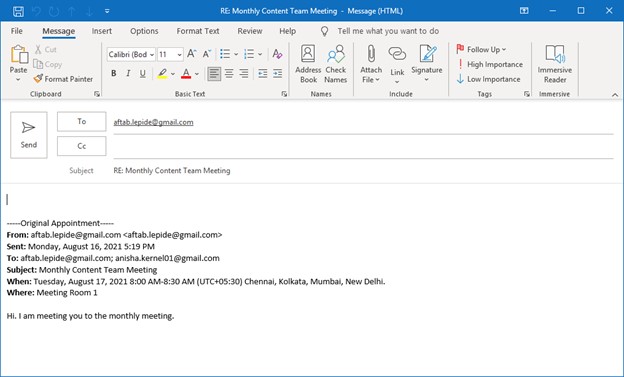Click the To recipients button
This screenshot has height=377, width=624.
point(82,121)
